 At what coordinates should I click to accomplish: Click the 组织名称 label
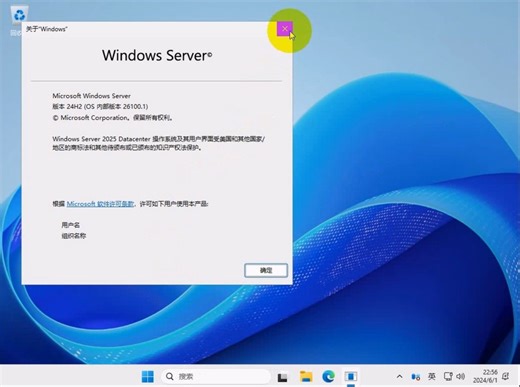pos(74,236)
